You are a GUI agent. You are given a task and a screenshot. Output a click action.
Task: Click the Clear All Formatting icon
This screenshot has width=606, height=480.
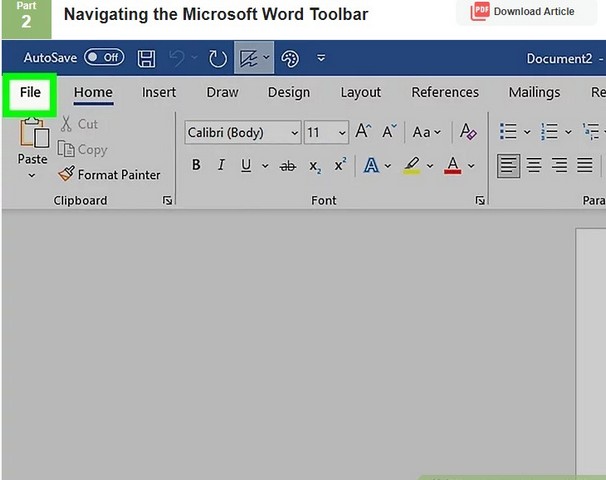[467, 132]
